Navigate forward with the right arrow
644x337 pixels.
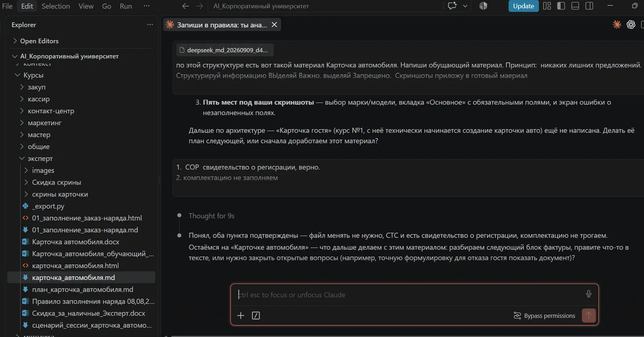pos(200,6)
